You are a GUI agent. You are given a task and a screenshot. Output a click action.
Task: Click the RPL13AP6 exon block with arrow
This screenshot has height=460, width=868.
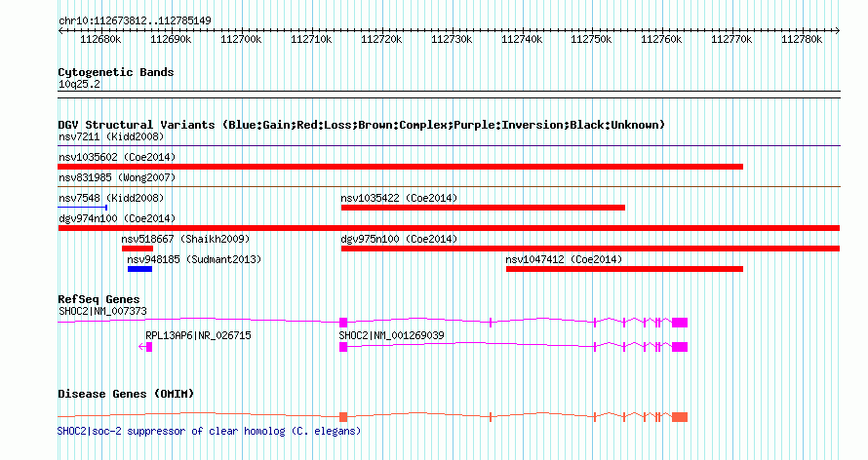(145, 347)
